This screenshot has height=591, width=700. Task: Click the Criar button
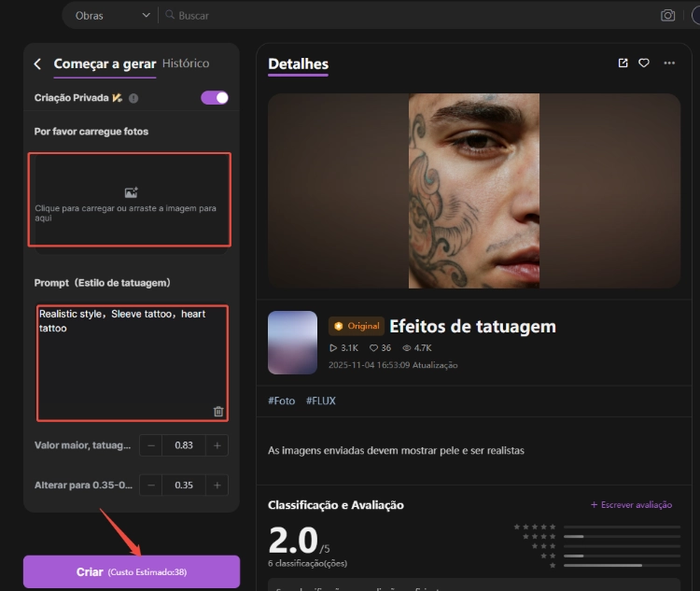pos(132,571)
